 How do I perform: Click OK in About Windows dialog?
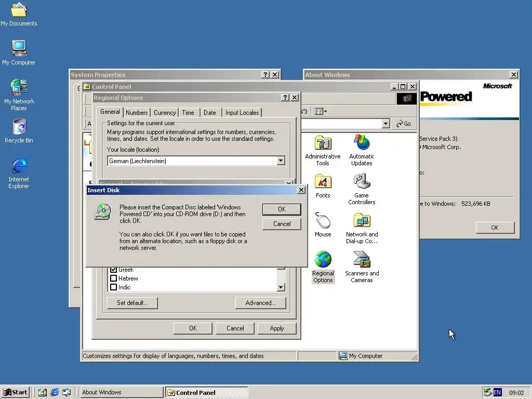tap(495, 228)
